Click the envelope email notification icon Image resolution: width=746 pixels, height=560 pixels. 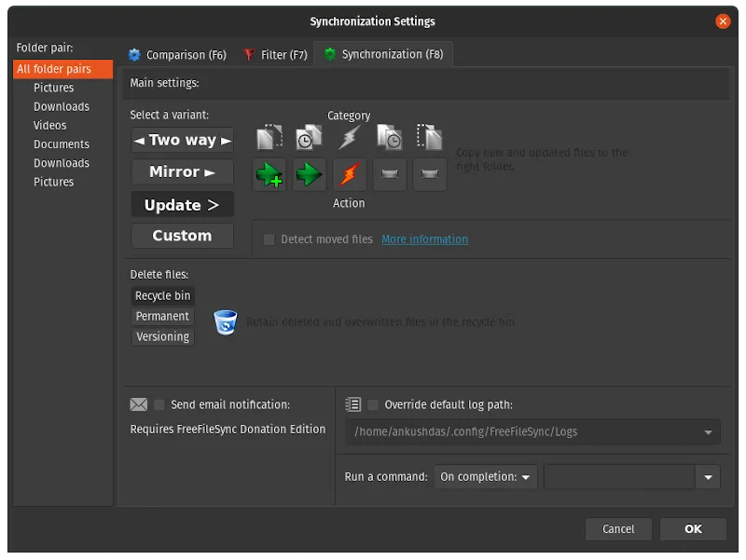139,404
